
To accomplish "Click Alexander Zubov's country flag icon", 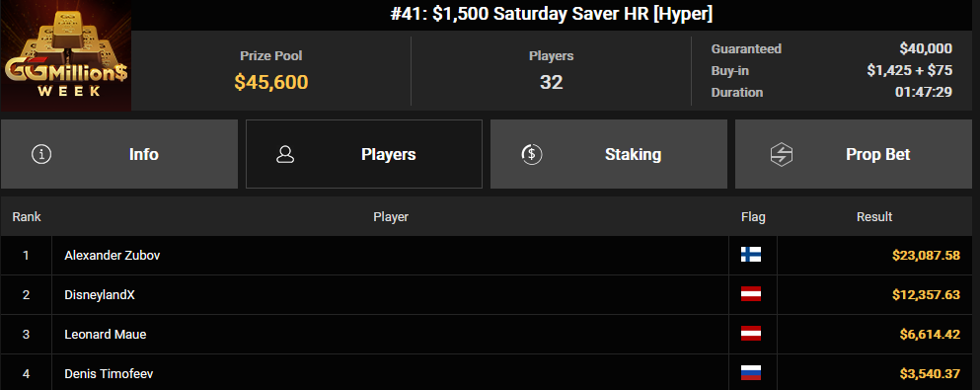I will pos(751,255).
